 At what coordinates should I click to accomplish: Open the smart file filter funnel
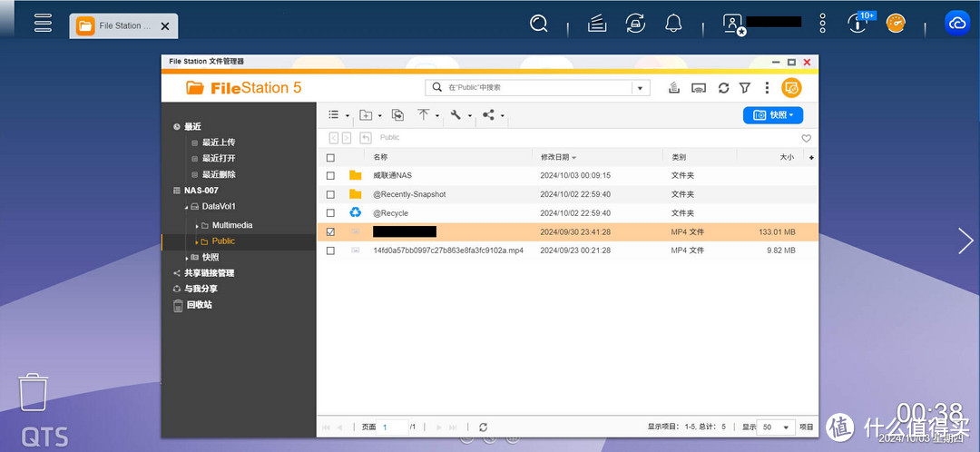pos(744,88)
